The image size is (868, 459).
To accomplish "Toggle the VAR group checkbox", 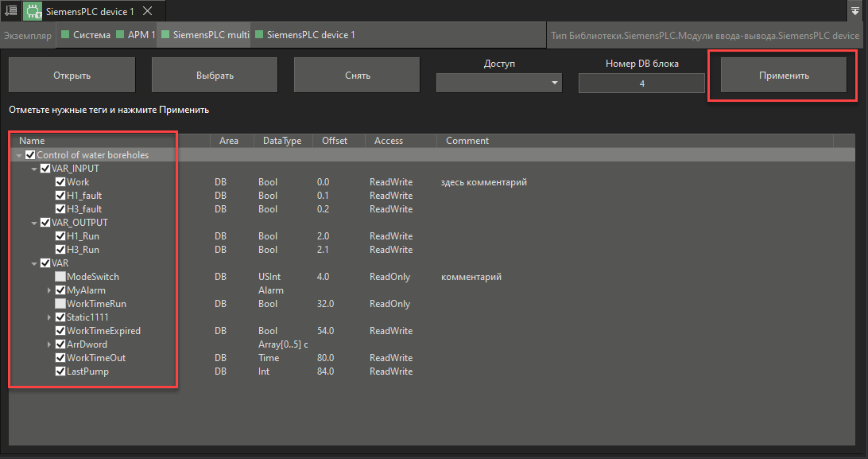I will [x=45, y=263].
